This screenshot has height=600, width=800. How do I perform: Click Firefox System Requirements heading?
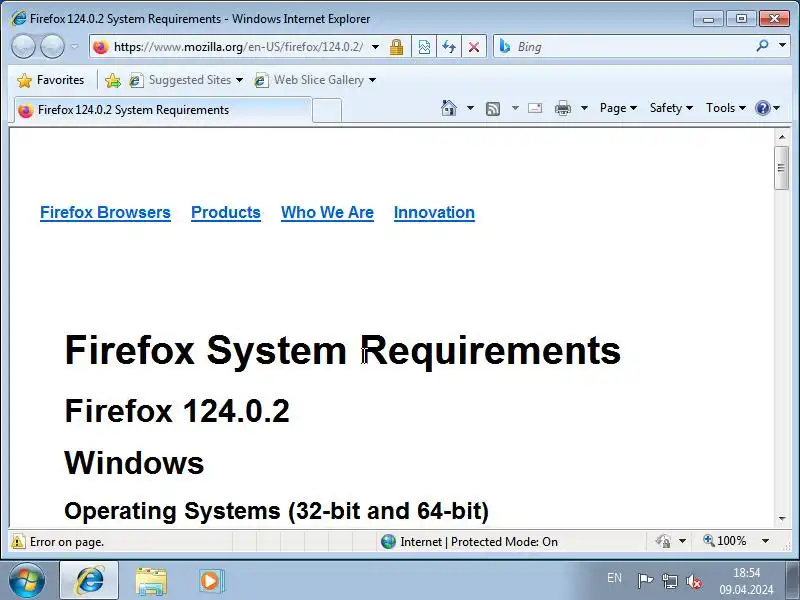pos(342,351)
